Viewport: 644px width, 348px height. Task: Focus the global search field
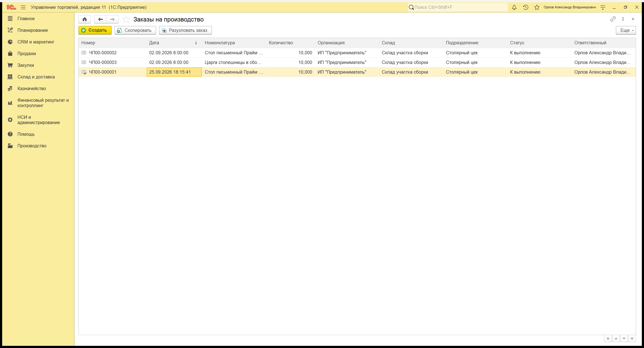[458, 7]
